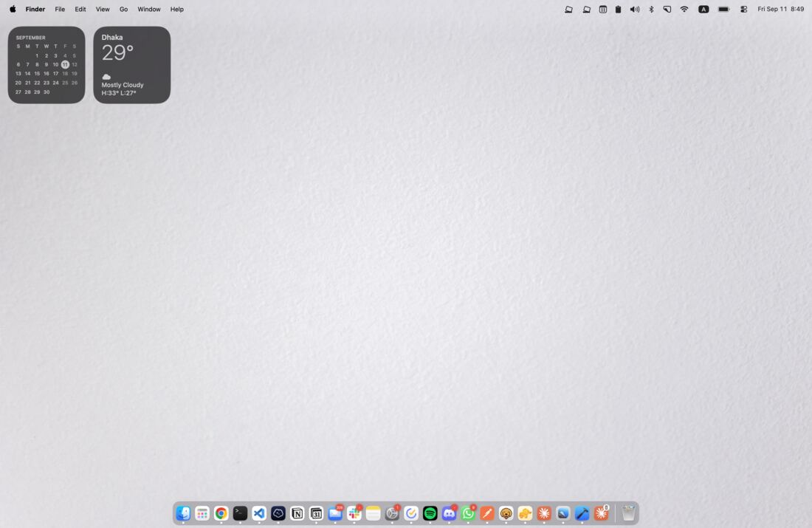Open the Terminal app in the dock

point(241,513)
